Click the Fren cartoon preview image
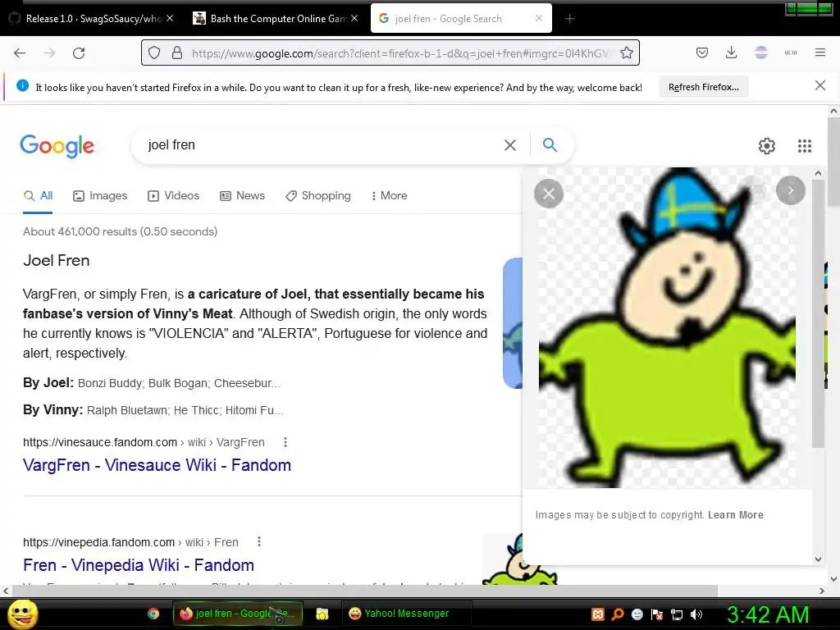Viewport: 840px width, 630px height. click(x=667, y=328)
